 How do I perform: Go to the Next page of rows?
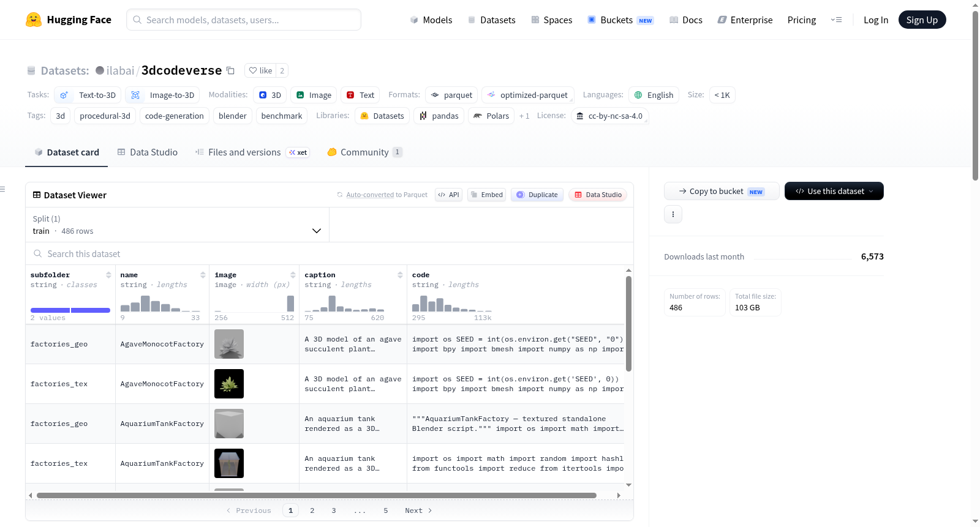click(x=418, y=510)
